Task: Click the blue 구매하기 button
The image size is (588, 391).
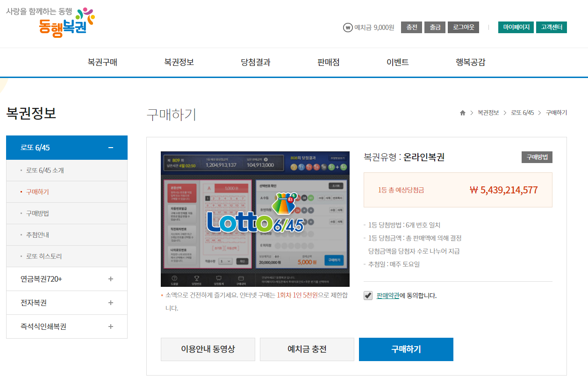Action: click(406, 349)
